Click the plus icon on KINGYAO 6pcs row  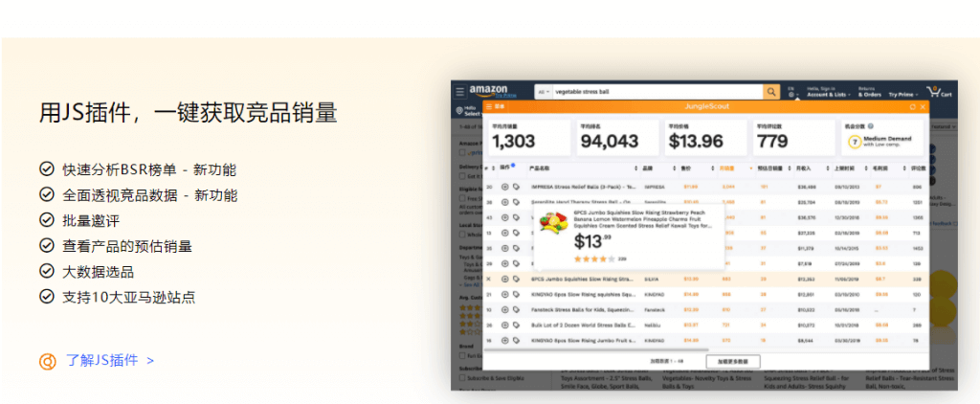point(505,295)
